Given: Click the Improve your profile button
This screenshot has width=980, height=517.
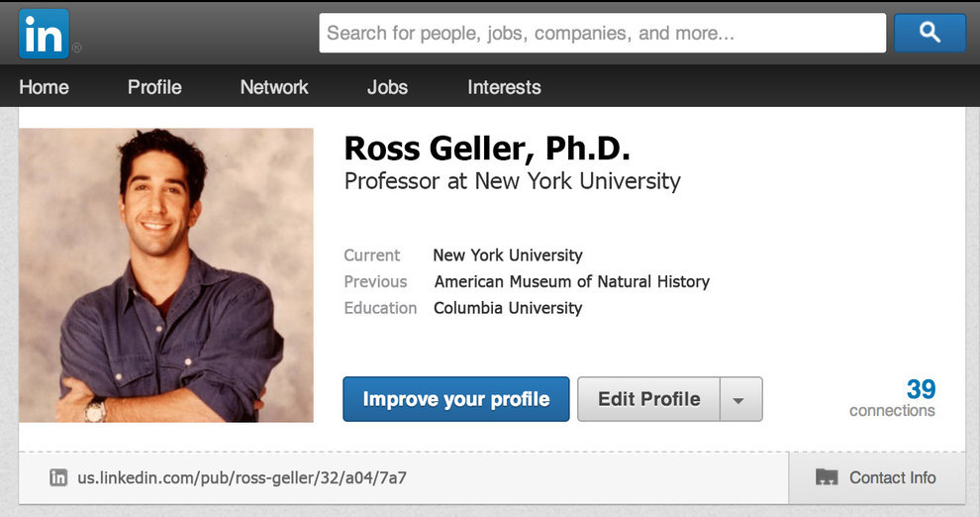Looking at the screenshot, I should pyautogui.click(x=456, y=399).
